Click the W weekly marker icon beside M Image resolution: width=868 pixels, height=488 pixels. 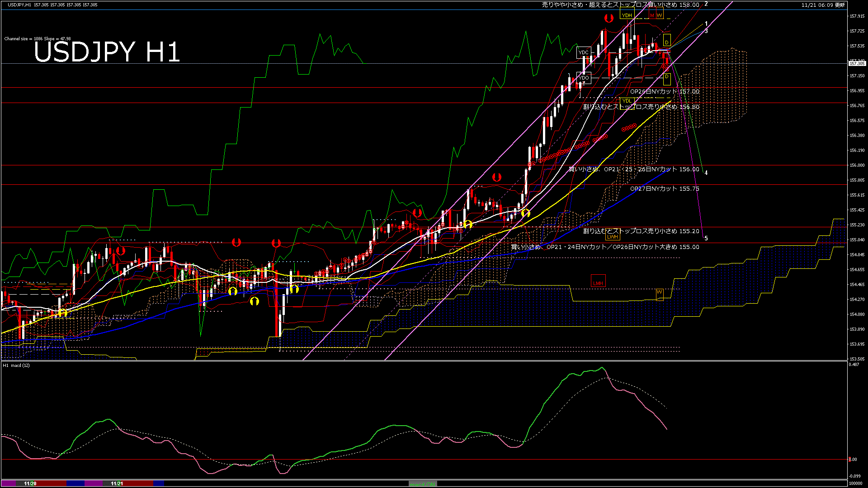660,15
